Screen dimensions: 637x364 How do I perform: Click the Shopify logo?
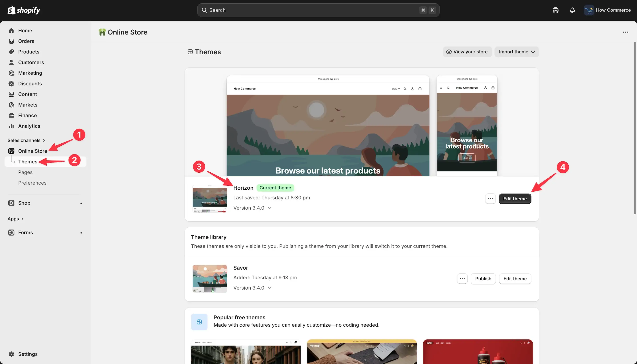(x=24, y=10)
